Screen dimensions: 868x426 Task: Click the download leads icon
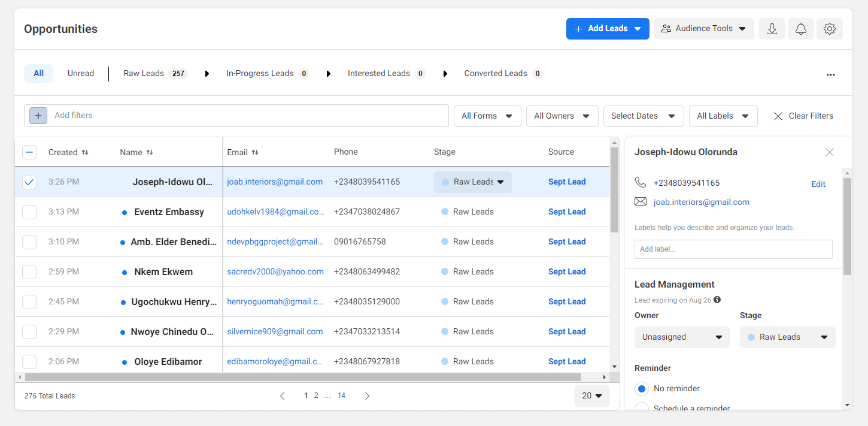pyautogui.click(x=772, y=29)
